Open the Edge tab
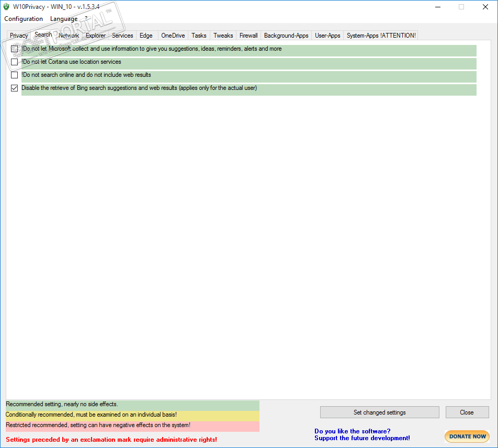The width and height of the screenshot is (498, 448). click(146, 36)
